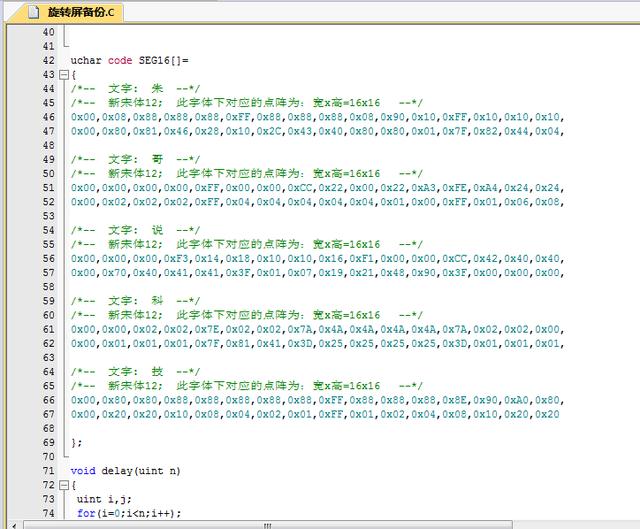Click the comment '文字: 技' on line 64
This screenshot has width=640, height=529.
pyautogui.click(x=136, y=371)
